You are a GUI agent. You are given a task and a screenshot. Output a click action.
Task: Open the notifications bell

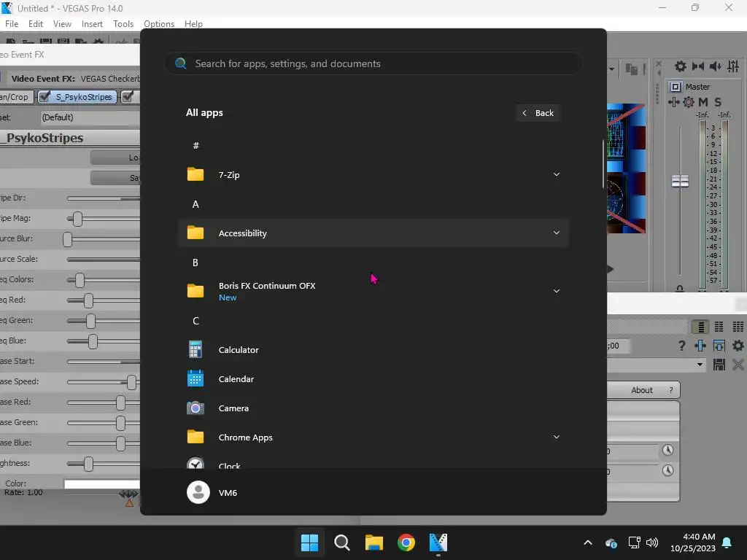pos(727,542)
